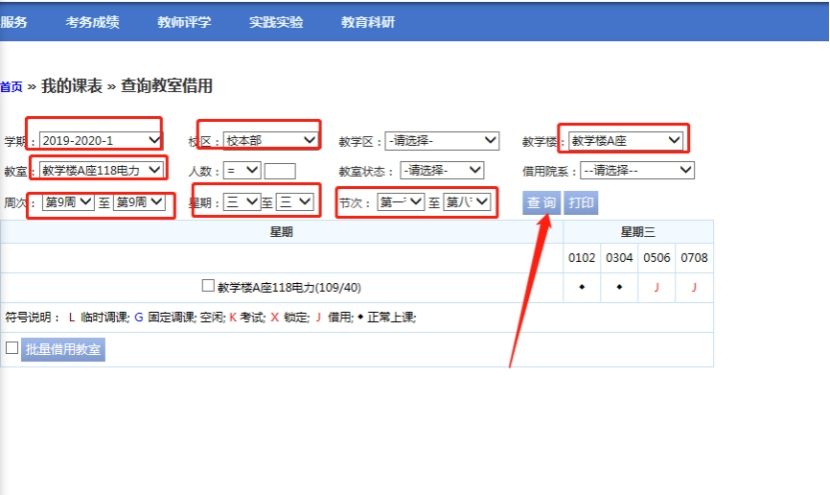Viewport: 830px width, 495px height.
Task: Open the 教学区 teaching area dropdown
Action: [x=443, y=140]
